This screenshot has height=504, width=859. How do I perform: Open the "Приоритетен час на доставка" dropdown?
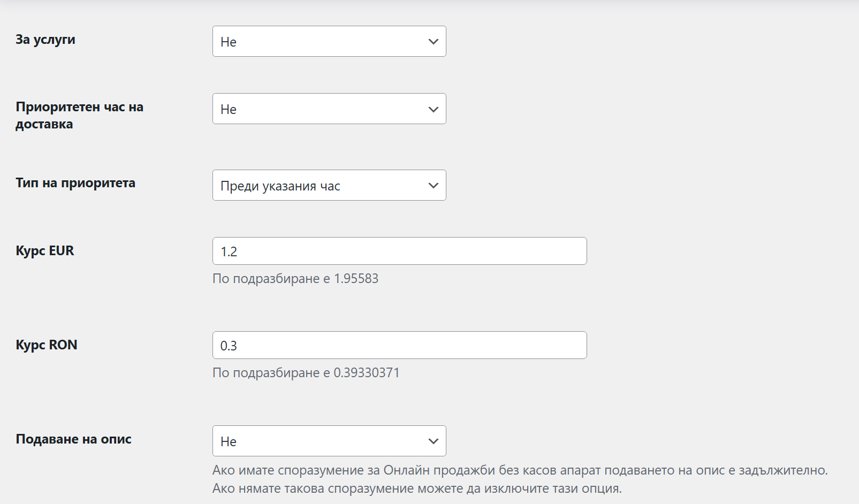click(329, 109)
